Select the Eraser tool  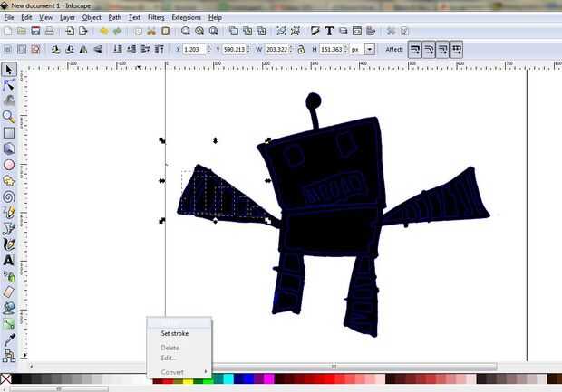tap(9, 292)
